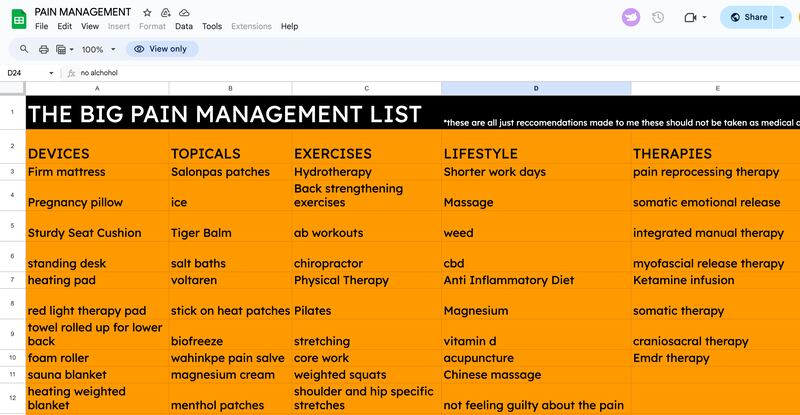
Task: Expand the zoom 100% dropdown
Action: 98,49
